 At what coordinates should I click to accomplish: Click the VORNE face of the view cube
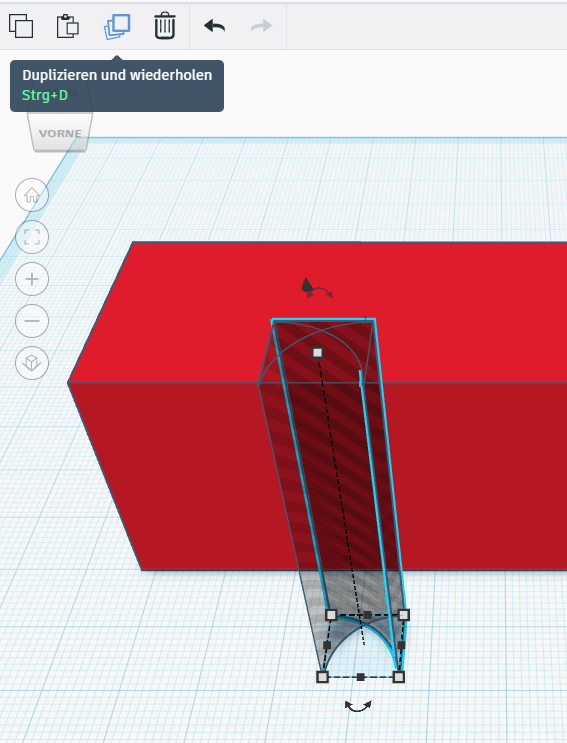pyautogui.click(x=60, y=133)
